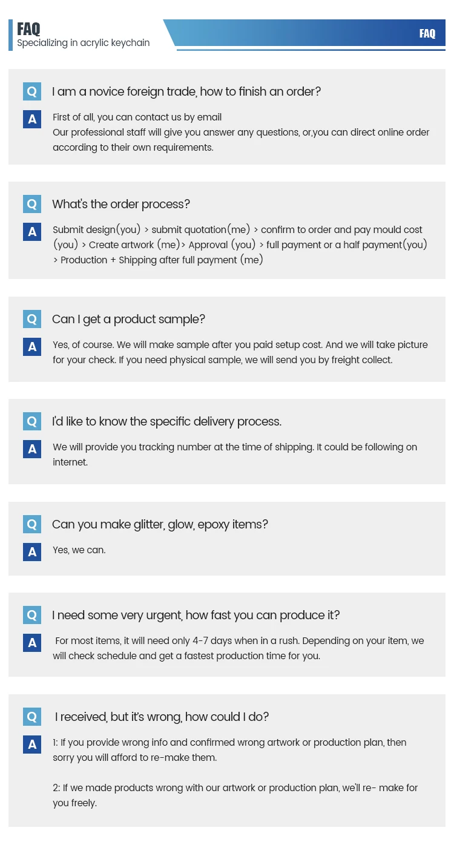The width and height of the screenshot is (454, 868).
Task: Click the question about finishing an order
Action: tap(186, 91)
